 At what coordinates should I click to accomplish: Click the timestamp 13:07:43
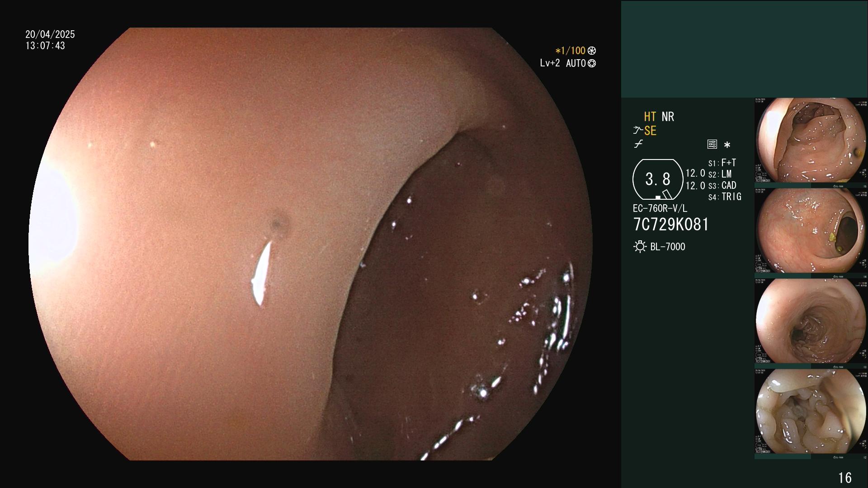tap(45, 46)
